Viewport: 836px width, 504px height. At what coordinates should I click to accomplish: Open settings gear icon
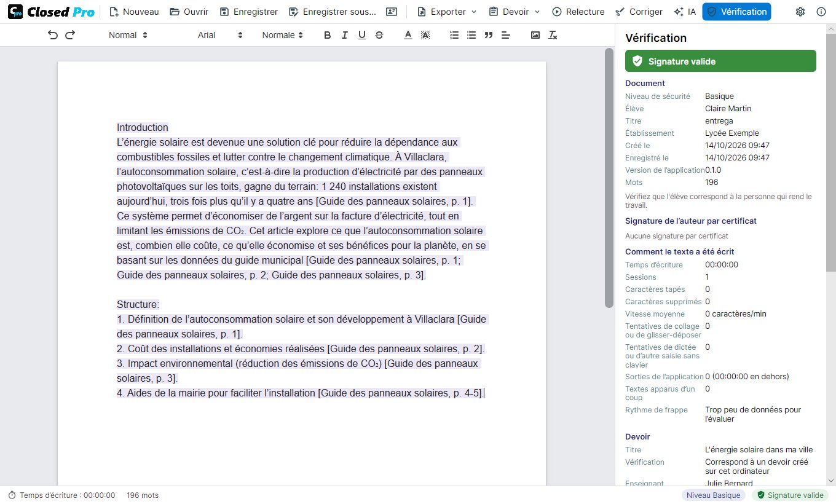(800, 12)
